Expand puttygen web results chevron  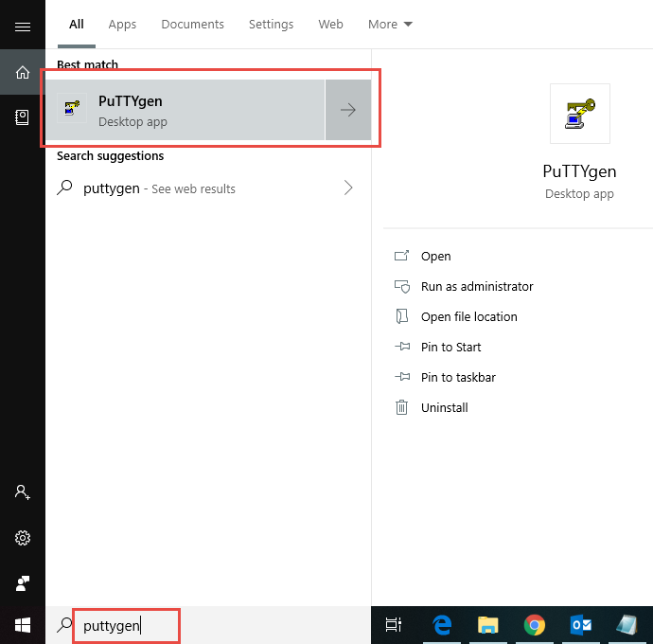348,188
